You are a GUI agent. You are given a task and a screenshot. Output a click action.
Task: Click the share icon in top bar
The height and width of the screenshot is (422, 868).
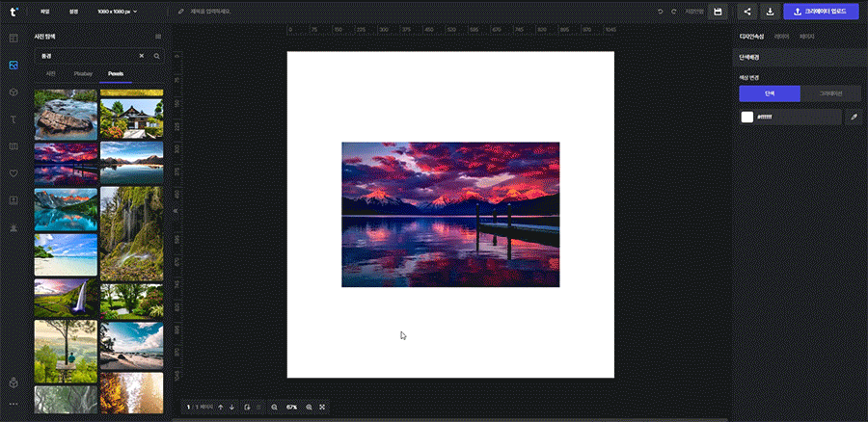point(746,12)
